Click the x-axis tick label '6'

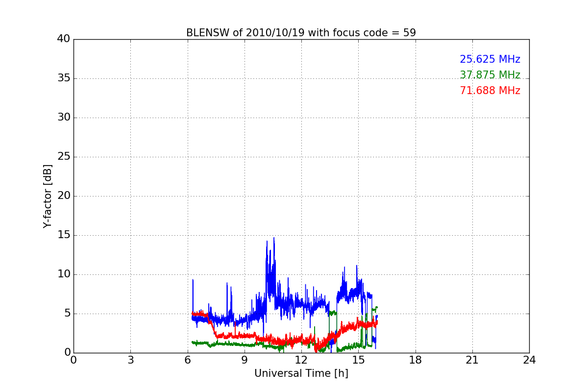tap(188, 360)
